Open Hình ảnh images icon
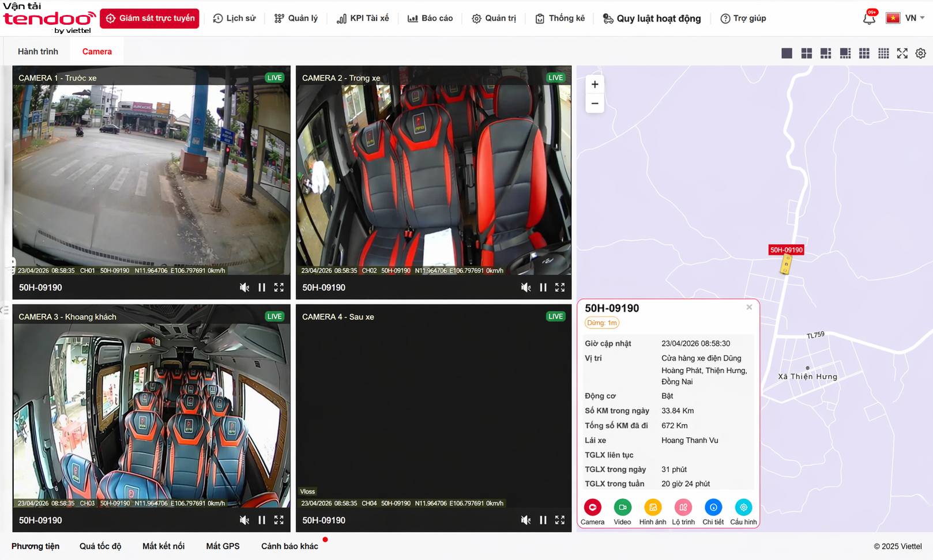 coord(653,508)
